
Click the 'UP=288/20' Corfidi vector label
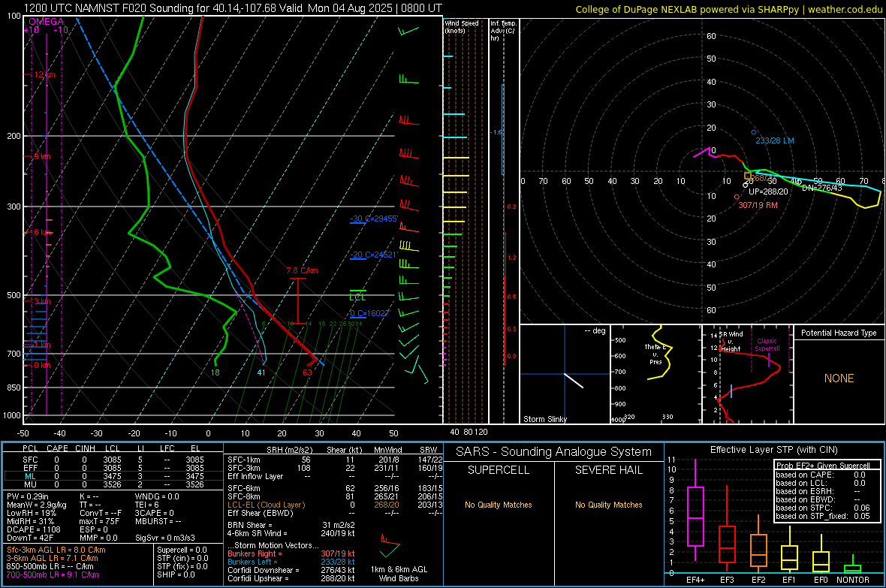click(768, 191)
